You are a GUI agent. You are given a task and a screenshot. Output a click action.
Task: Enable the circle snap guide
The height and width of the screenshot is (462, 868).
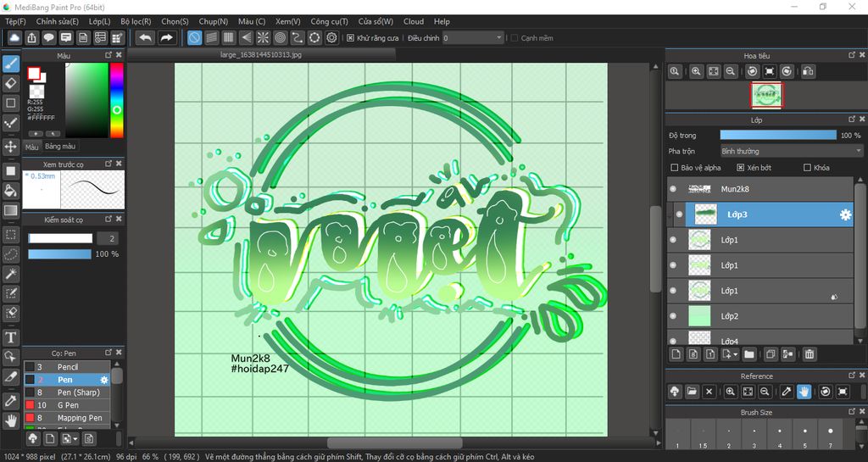point(280,37)
